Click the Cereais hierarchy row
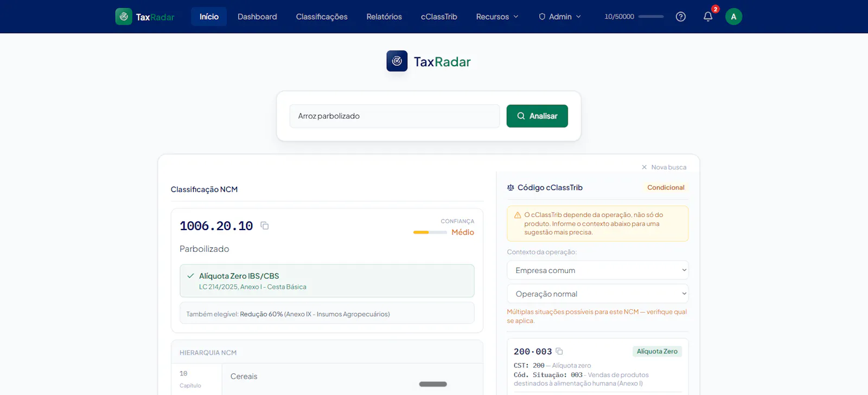This screenshot has width=868, height=395. (327, 379)
